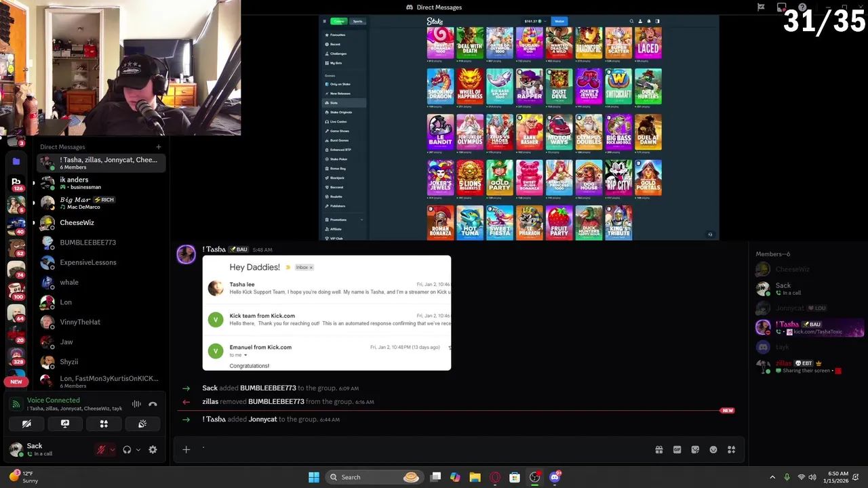Screen dimensions: 868x488
Task: Click taskbar Search box
Action: pos(374,477)
